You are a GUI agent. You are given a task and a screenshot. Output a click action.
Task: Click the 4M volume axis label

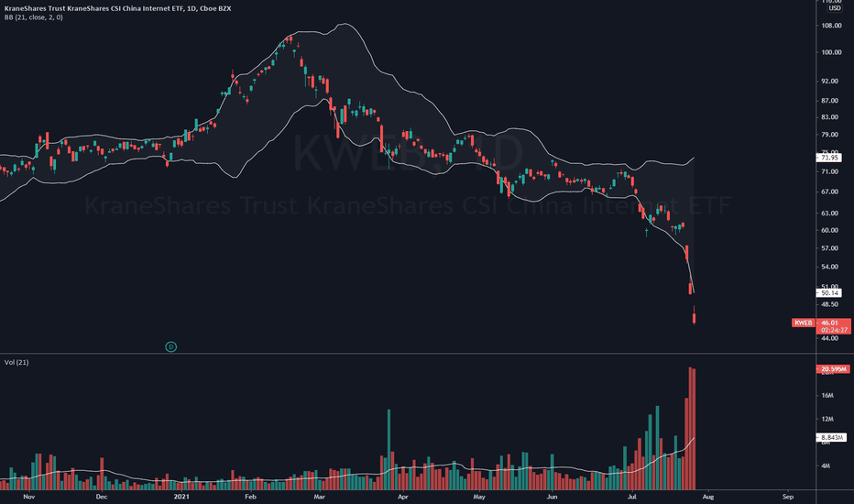coord(826,466)
